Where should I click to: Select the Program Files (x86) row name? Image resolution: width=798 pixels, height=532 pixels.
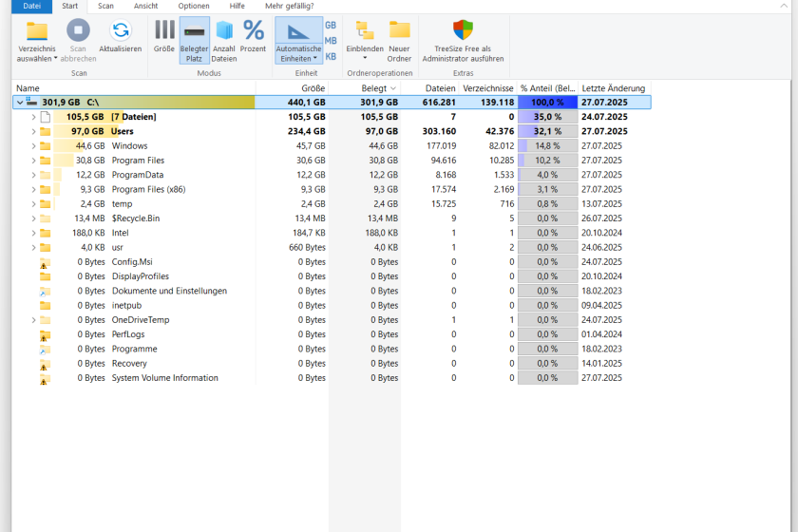148,189
